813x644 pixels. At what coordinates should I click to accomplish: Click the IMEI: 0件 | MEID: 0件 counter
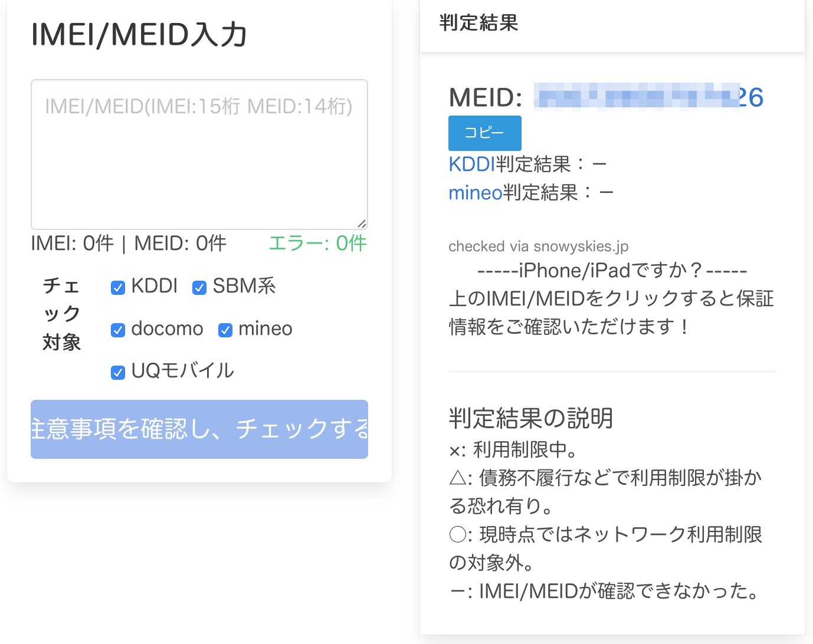[x=129, y=243]
